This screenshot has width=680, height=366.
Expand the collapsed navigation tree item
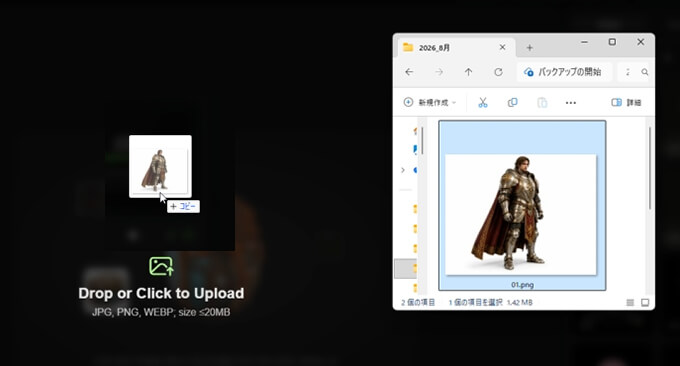[403, 170]
